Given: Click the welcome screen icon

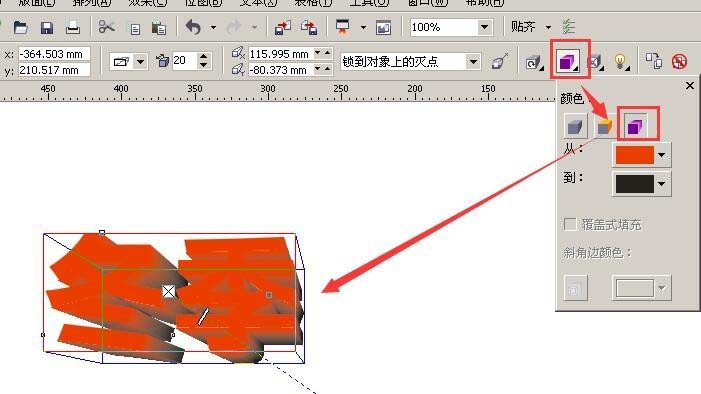Looking at the screenshot, I should (x=384, y=28).
